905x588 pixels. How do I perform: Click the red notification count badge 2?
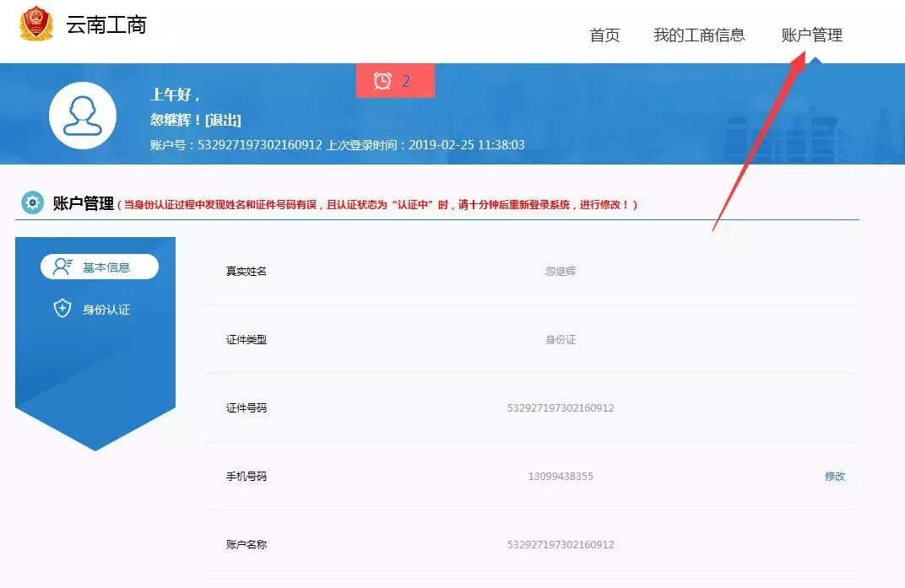click(x=395, y=81)
